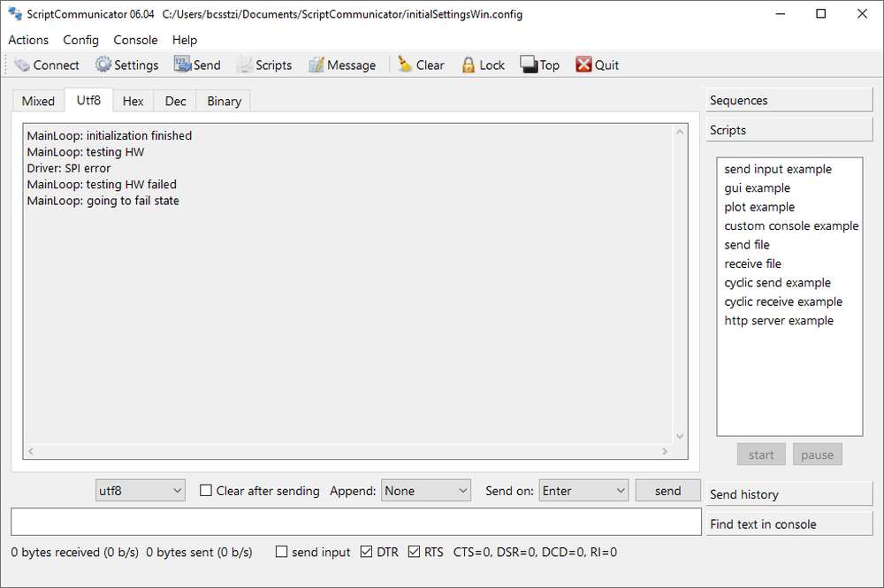Select 'send file' script

[746, 245]
